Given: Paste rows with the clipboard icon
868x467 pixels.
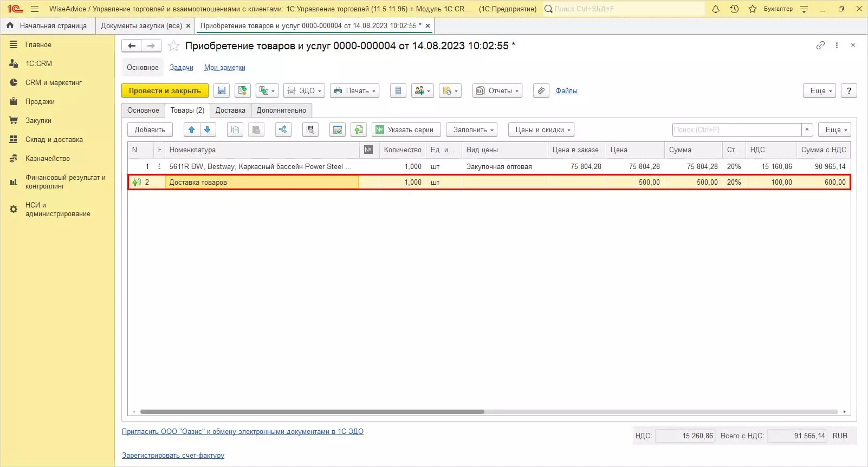Looking at the screenshot, I should (256, 129).
